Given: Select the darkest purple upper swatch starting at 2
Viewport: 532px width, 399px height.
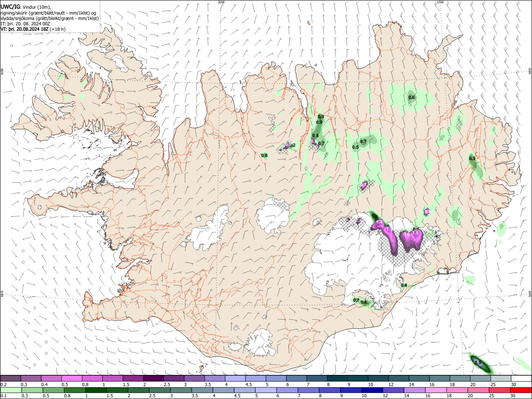Looking at the screenshot, I should coord(153,378).
